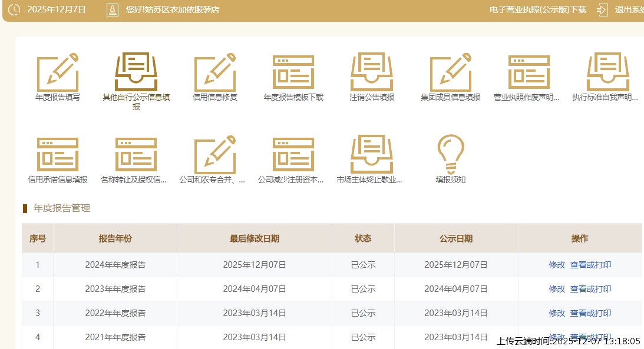Click 名称转让及授权信息 icon
Screen dimensions: 644x349
tap(136, 155)
